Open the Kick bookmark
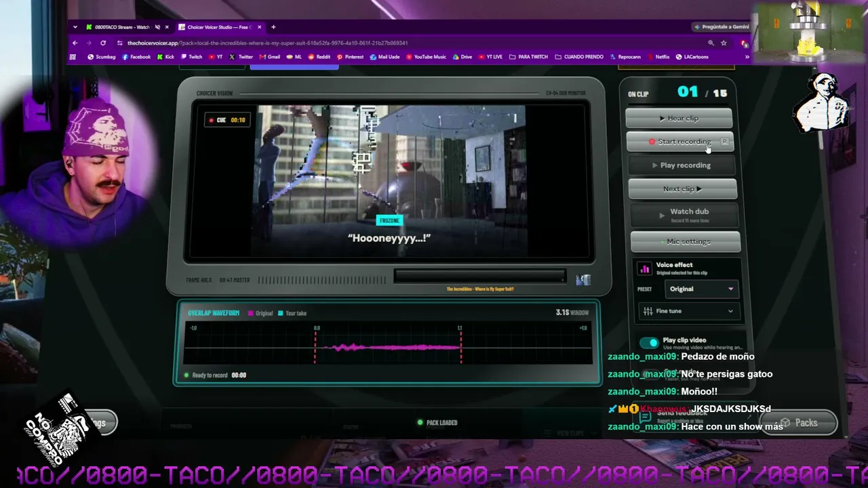Viewport: 868px width, 488px height. pos(165,57)
